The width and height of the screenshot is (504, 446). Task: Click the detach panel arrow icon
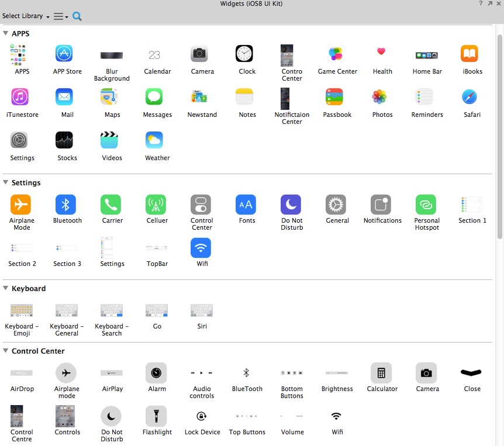click(490, 3)
